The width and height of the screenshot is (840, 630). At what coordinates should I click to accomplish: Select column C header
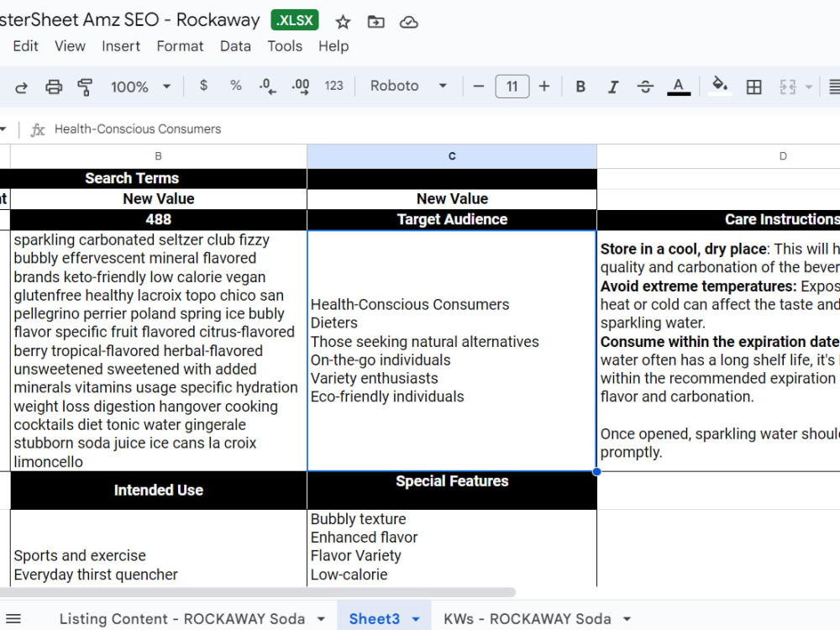(x=452, y=156)
